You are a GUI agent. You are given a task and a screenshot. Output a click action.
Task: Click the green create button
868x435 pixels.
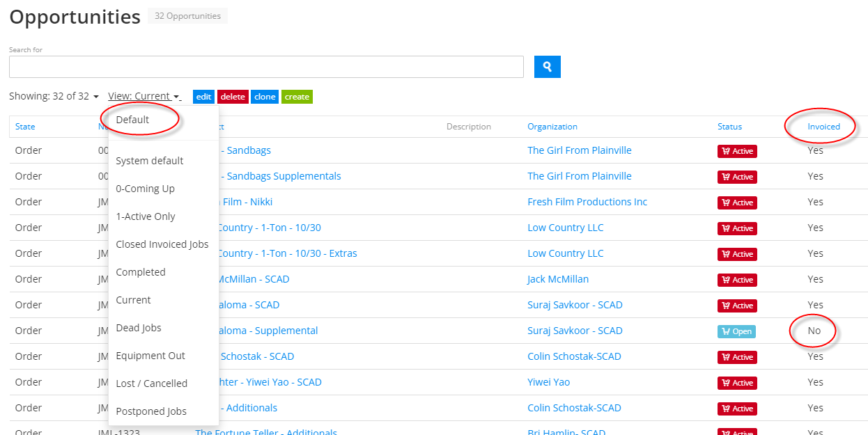(x=297, y=97)
